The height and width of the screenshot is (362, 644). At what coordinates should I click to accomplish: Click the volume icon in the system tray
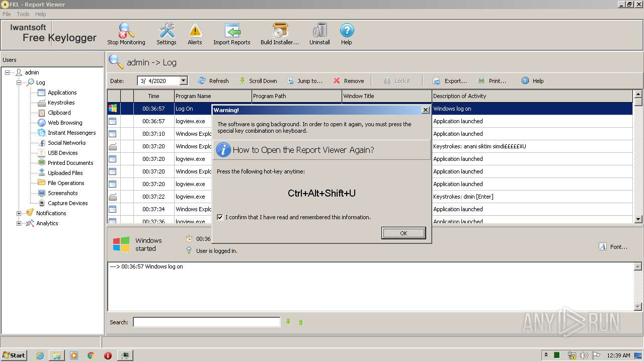584,355
